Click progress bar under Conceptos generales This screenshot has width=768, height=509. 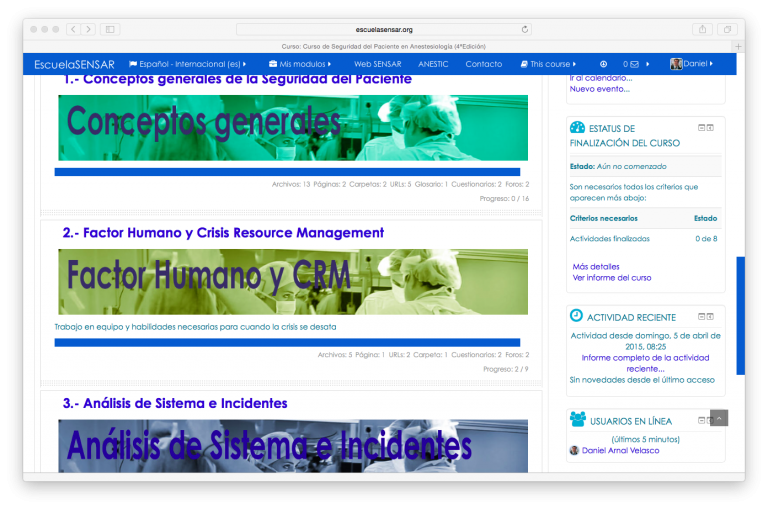[287, 172]
